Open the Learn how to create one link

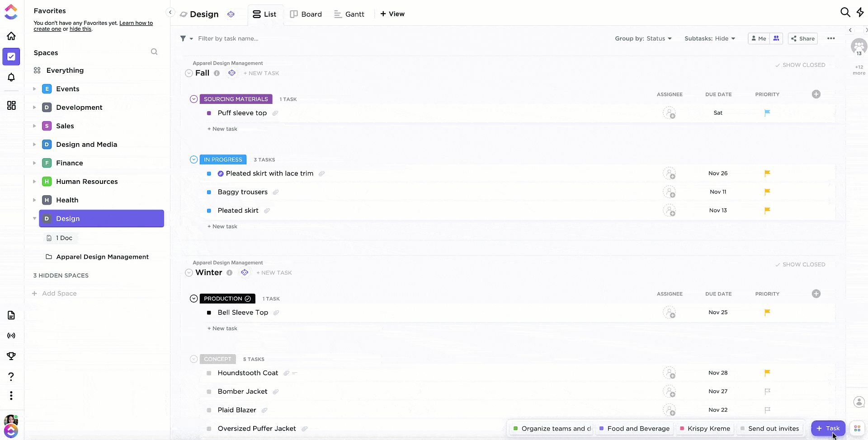(93, 26)
